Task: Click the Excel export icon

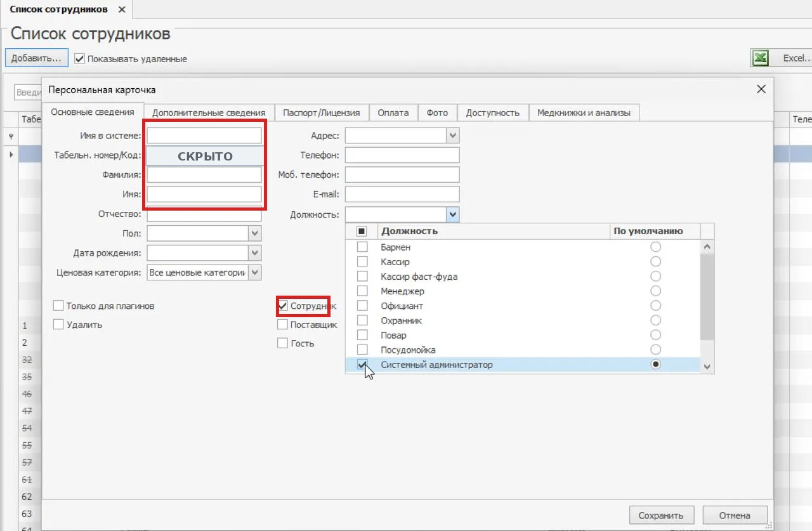Action: tap(761, 58)
